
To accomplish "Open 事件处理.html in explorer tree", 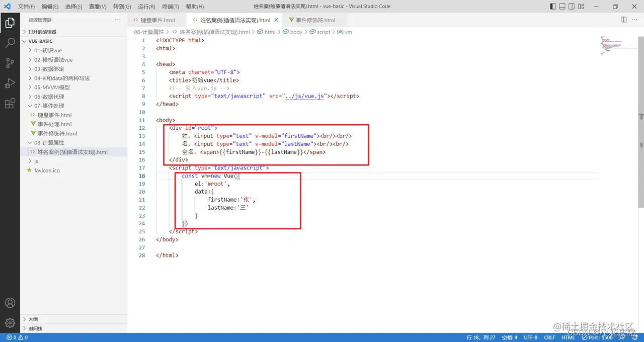I will tap(74, 124).
